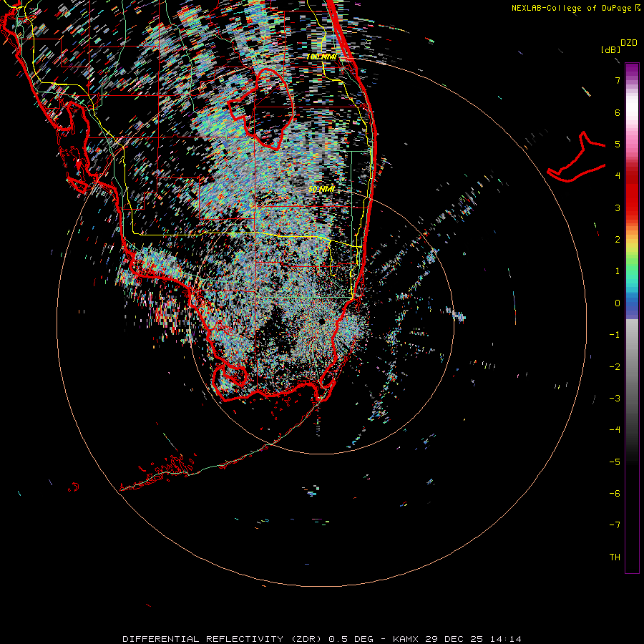Click the DZD product label
This screenshot has height=644, width=644.
click(x=629, y=43)
